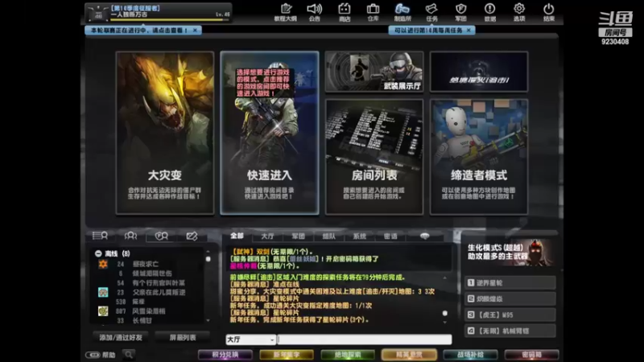Click the orange star friend avatar
644x362 pixels.
pos(103,264)
